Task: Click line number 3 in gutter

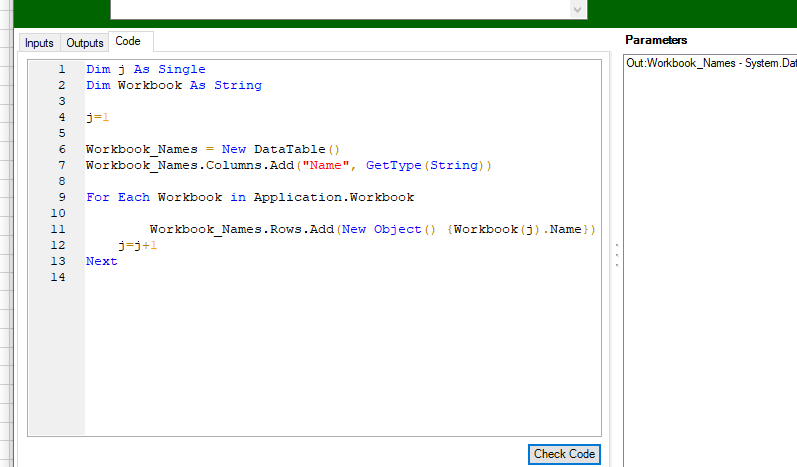Action: point(62,101)
